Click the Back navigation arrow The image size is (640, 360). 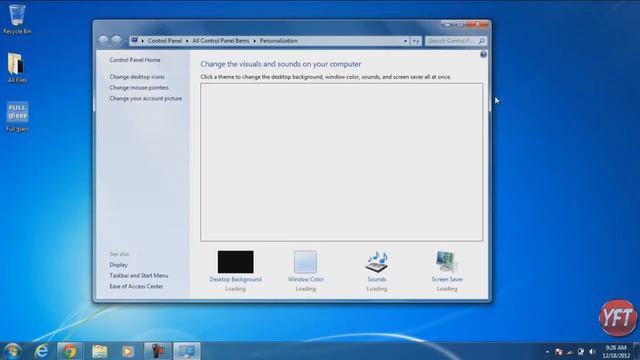click(104, 40)
